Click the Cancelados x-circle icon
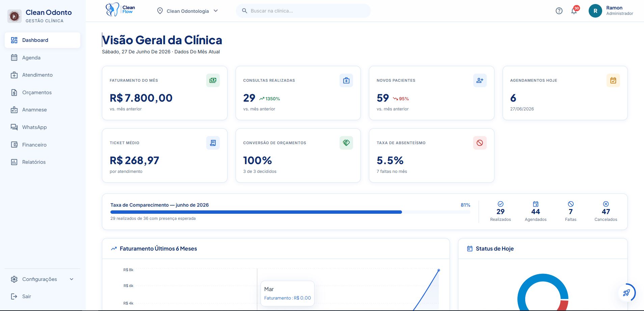Image resolution: width=644 pixels, height=311 pixels. click(x=606, y=204)
